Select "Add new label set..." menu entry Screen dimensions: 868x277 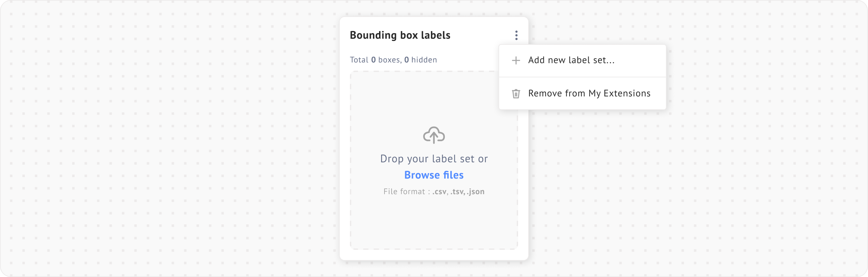[x=571, y=60]
